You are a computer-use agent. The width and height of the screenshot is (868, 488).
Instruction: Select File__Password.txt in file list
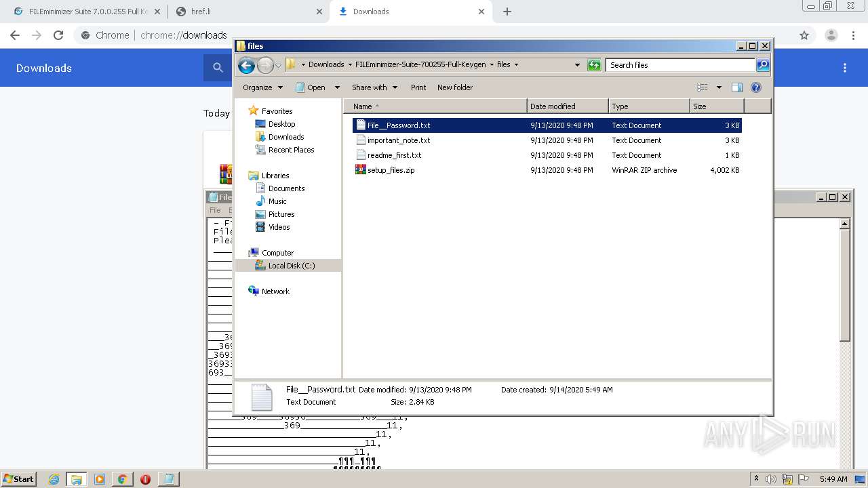[547, 125]
